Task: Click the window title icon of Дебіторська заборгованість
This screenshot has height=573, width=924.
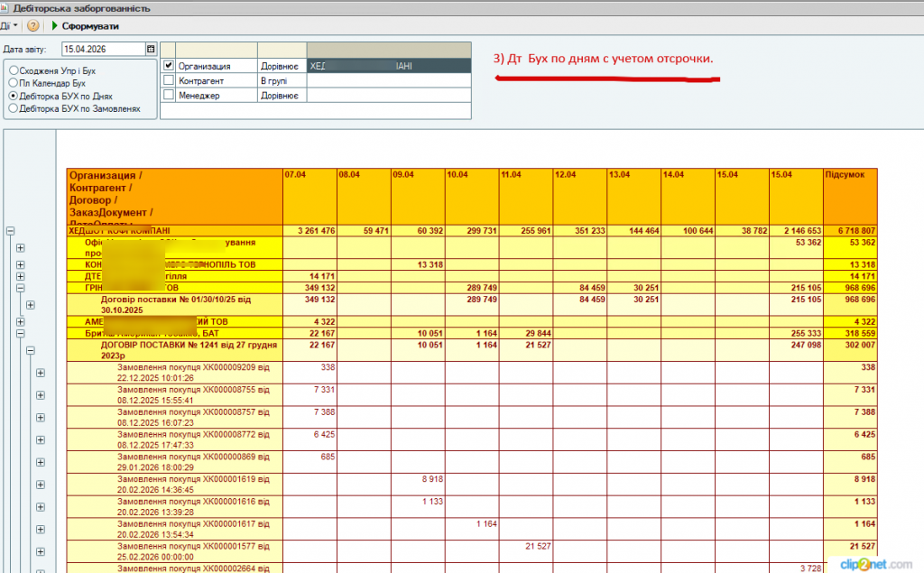Action: click(x=6, y=8)
